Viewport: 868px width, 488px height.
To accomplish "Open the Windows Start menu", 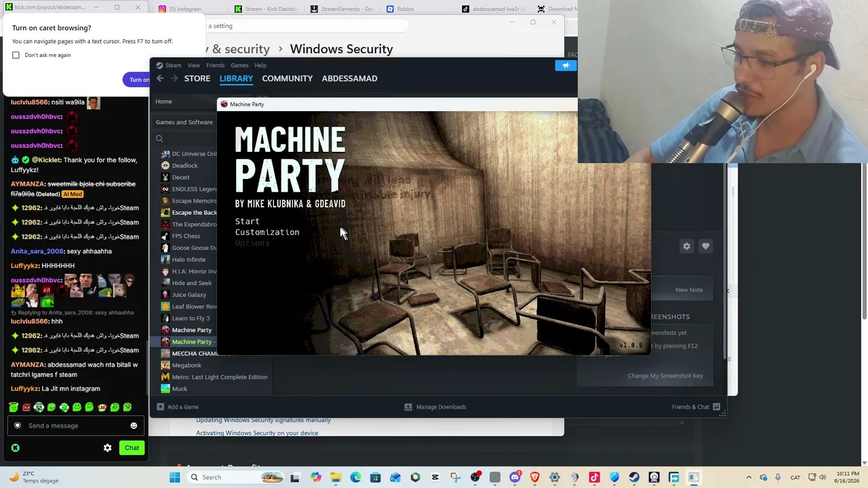I will pos(174,477).
